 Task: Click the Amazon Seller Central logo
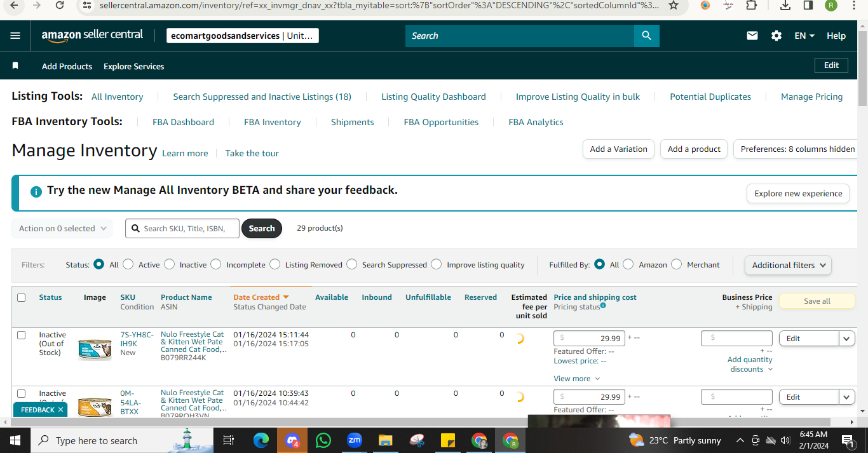93,35
